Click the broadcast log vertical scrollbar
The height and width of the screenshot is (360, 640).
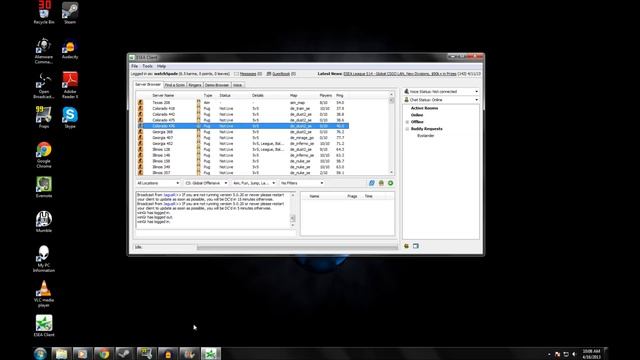pyautogui.click(x=293, y=210)
